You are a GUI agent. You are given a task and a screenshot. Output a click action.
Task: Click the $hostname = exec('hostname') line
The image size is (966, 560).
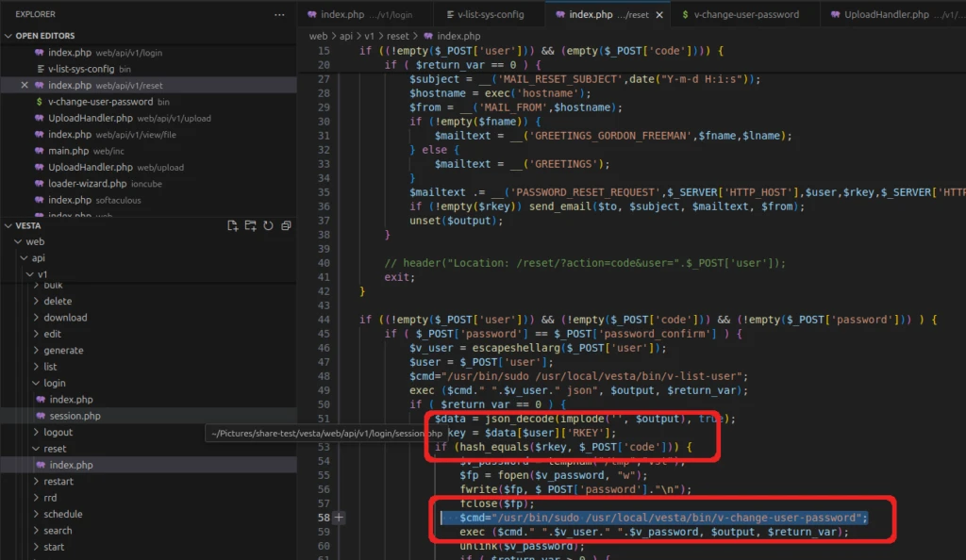click(500, 93)
